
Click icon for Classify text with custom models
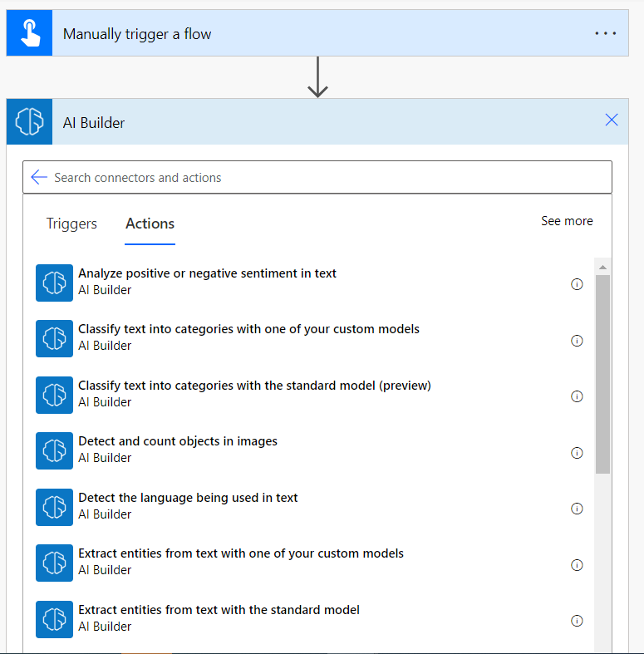(54, 339)
